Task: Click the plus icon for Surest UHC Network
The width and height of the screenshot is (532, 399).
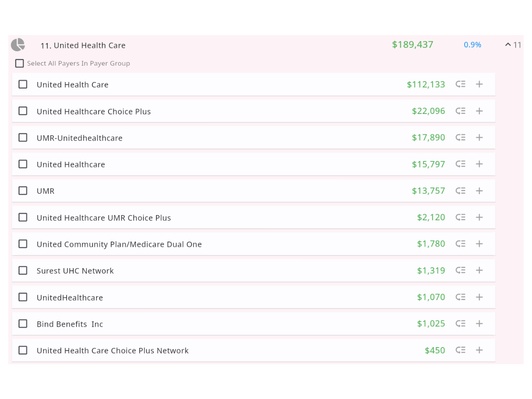Action: 479,270
